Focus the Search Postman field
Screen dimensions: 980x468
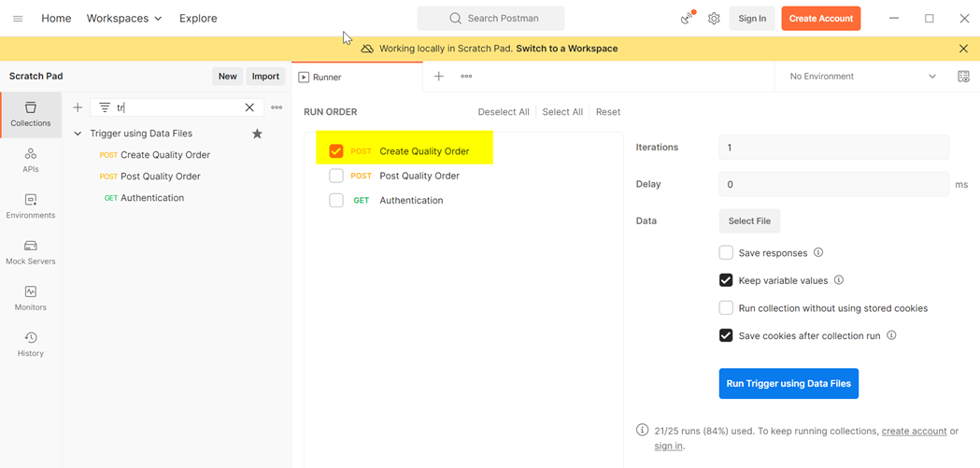point(490,19)
